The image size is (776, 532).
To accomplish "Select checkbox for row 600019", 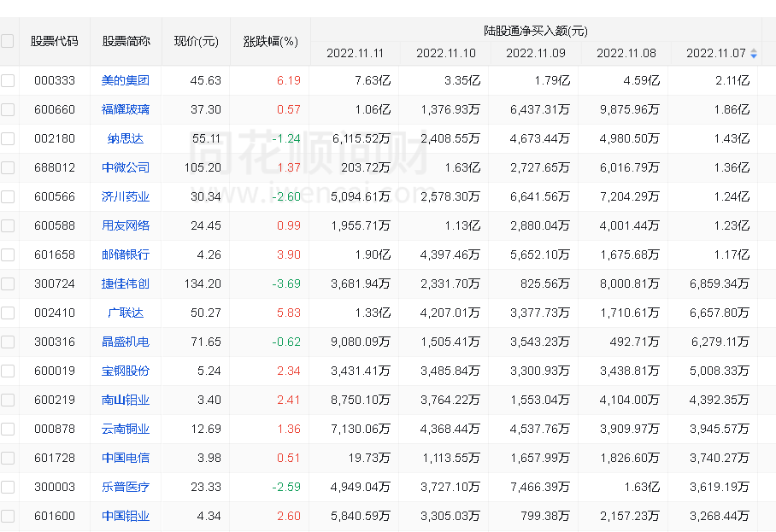I will click(x=8, y=371).
